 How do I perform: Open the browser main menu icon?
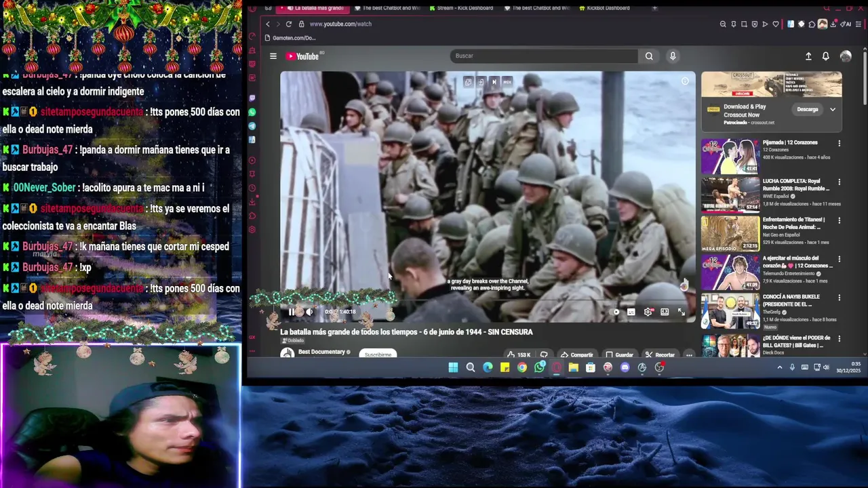pyautogui.click(x=858, y=24)
